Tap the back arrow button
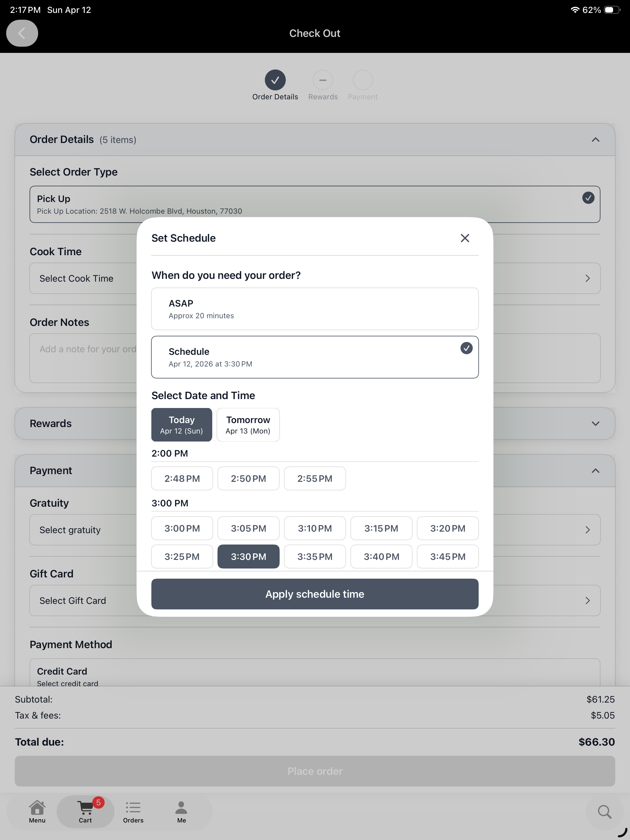The image size is (630, 840). pyautogui.click(x=22, y=34)
